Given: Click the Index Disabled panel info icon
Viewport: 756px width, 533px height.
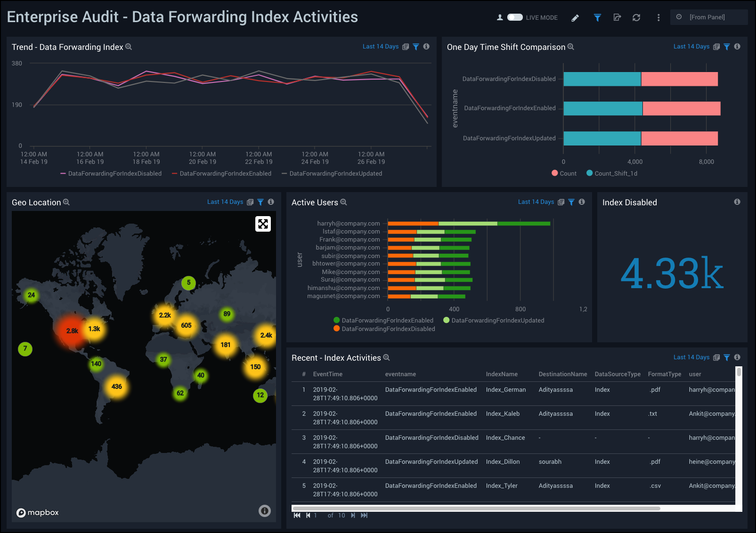Looking at the screenshot, I should [x=737, y=202].
